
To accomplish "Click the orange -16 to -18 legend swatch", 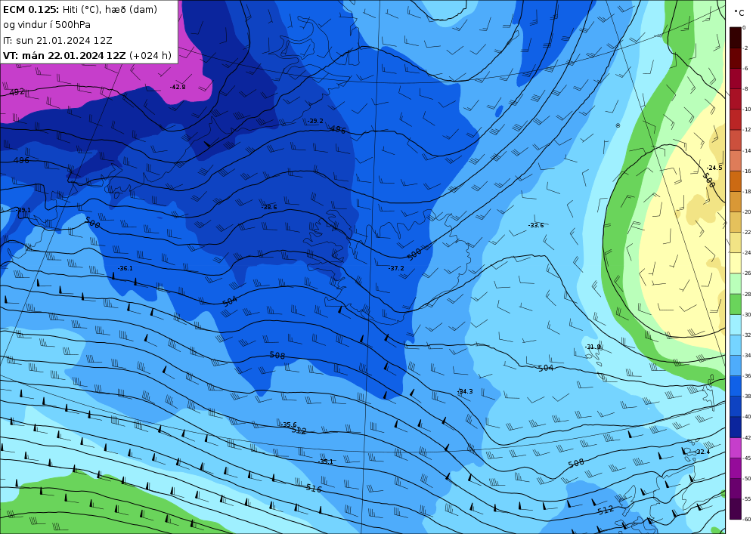I will (736, 181).
